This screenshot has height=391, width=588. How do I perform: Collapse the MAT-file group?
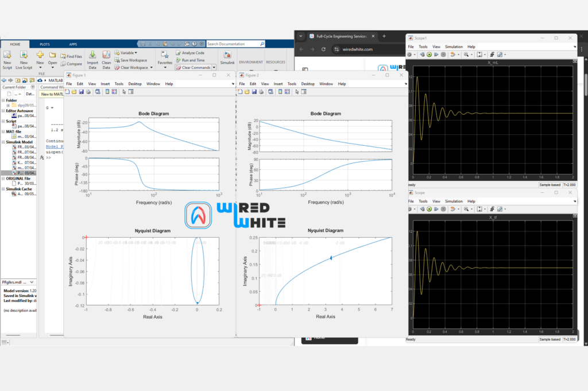[3, 131]
